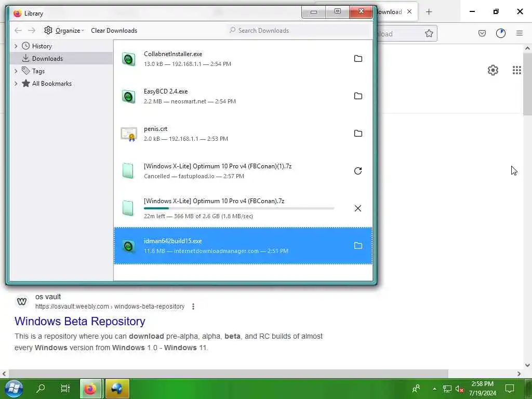Open the People tray icon
Image resolution: width=532 pixels, height=399 pixels.
click(416, 389)
